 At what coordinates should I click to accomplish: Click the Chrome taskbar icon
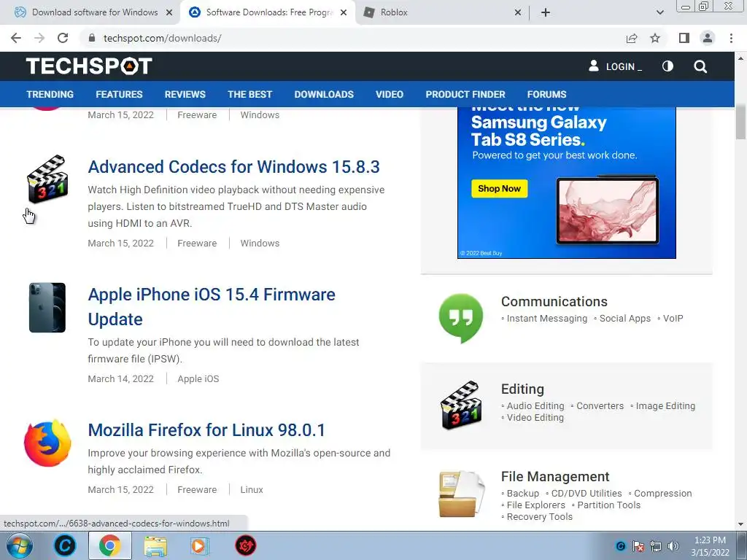click(110, 545)
